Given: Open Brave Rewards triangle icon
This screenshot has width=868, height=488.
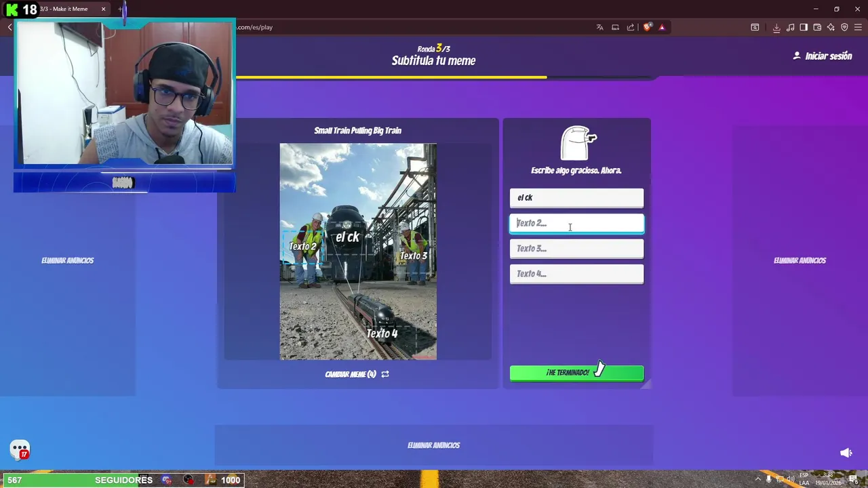Looking at the screenshot, I should [662, 27].
